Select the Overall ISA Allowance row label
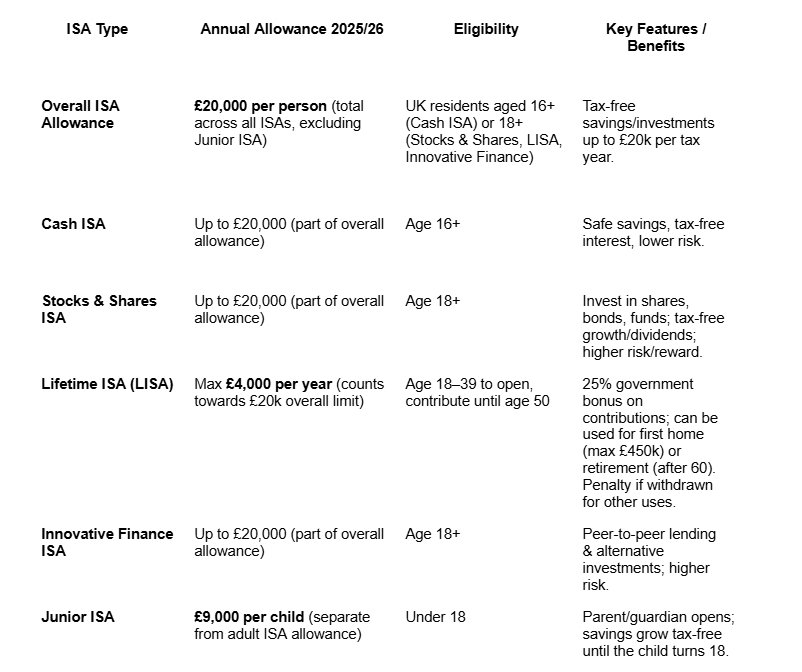 (x=78, y=114)
